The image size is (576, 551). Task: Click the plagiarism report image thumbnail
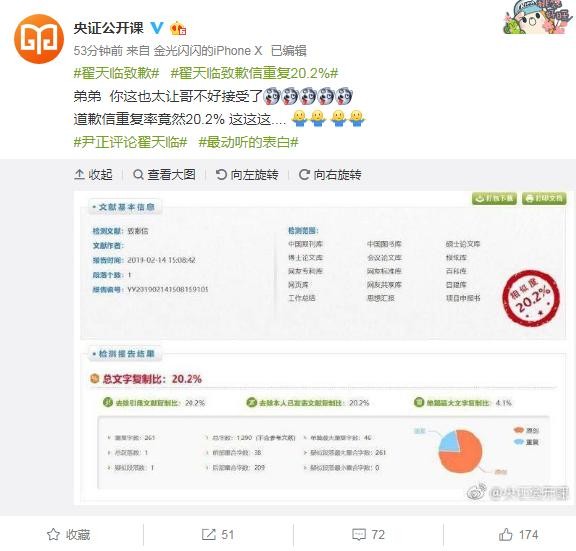[323, 348]
